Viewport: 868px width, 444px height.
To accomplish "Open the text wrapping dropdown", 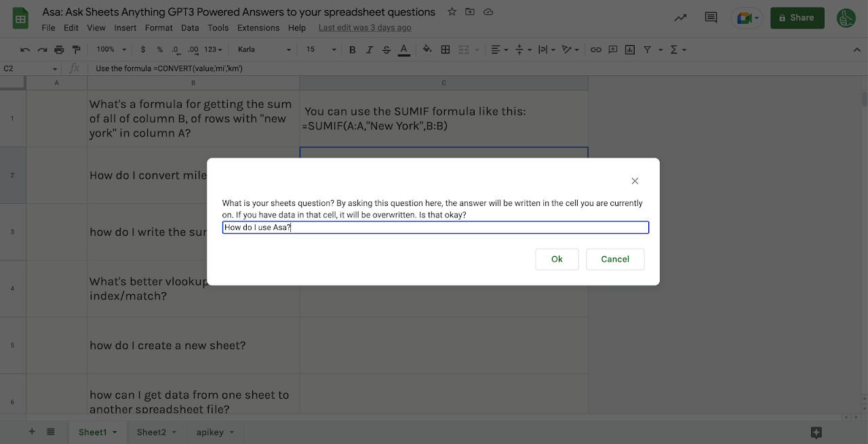I will pyautogui.click(x=547, y=49).
